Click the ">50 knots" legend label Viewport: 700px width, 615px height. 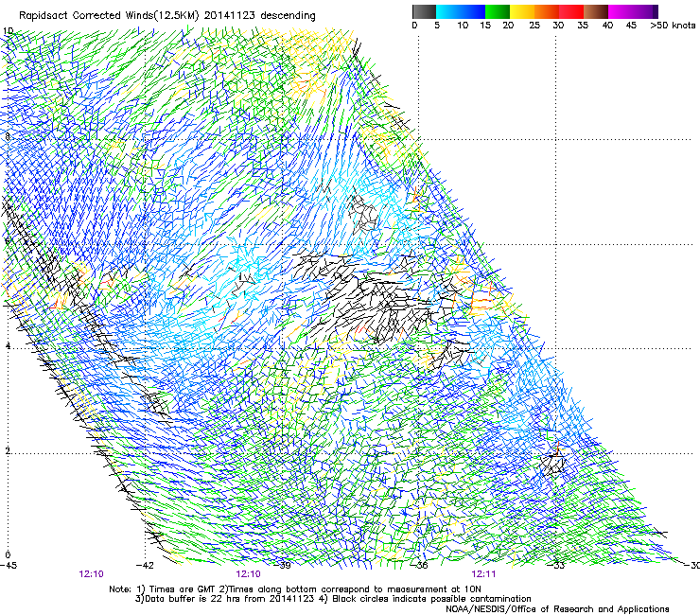pyautogui.click(x=673, y=26)
